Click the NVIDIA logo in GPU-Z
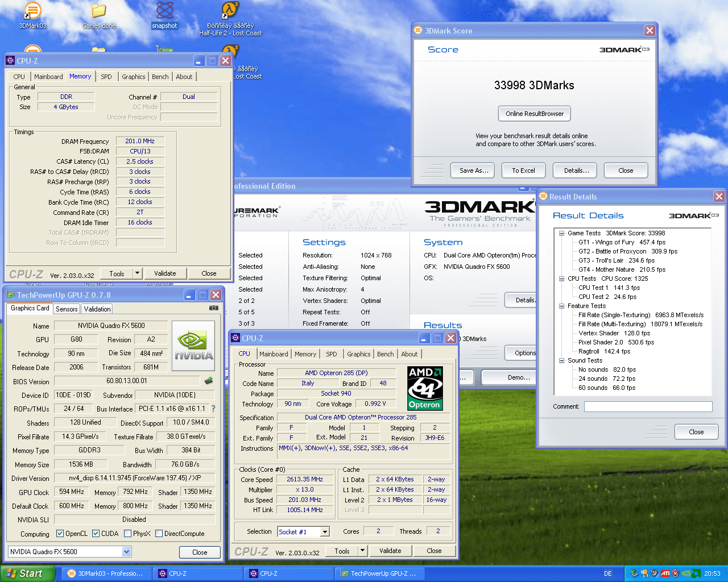The width and height of the screenshot is (728, 582). (193, 346)
